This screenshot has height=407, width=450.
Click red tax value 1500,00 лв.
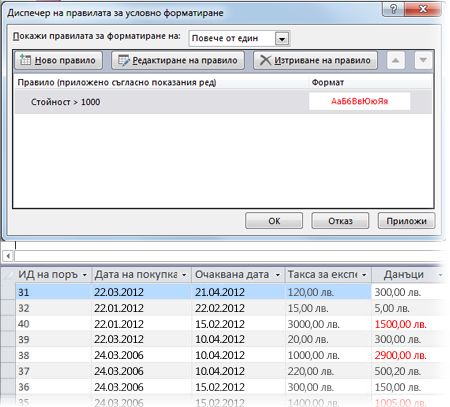(401, 324)
